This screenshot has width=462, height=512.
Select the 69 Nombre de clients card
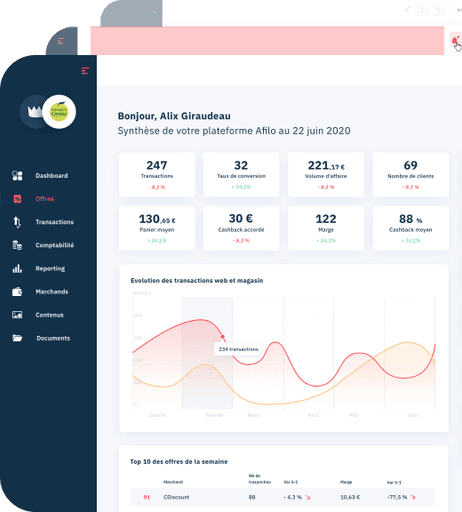(411, 175)
